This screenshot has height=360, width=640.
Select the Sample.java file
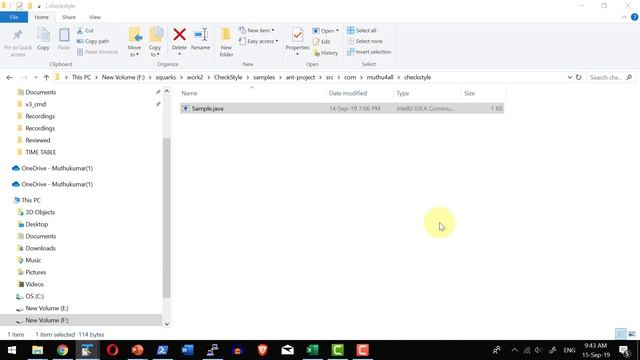tap(342, 109)
